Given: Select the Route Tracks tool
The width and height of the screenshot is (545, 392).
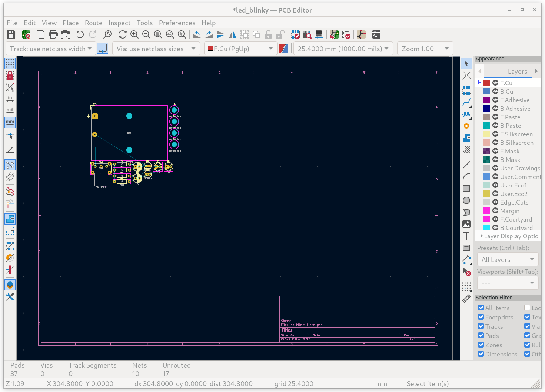Looking at the screenshot, I should [x=466, y=102].
